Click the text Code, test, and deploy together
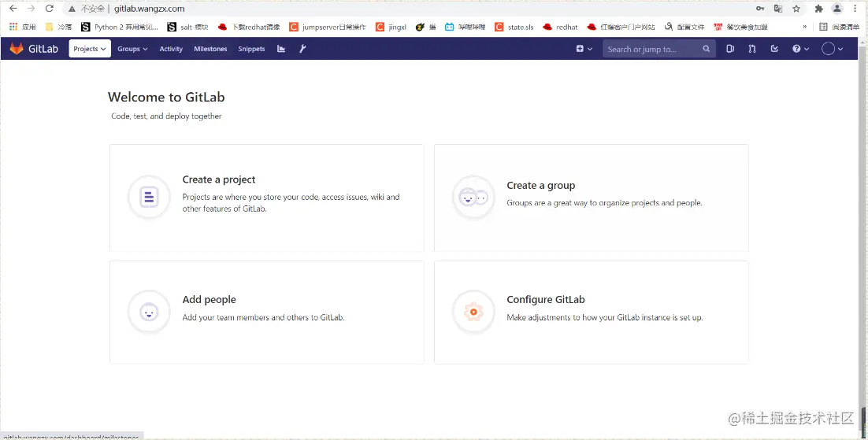The image size is (868, 440). click(166, 116)
